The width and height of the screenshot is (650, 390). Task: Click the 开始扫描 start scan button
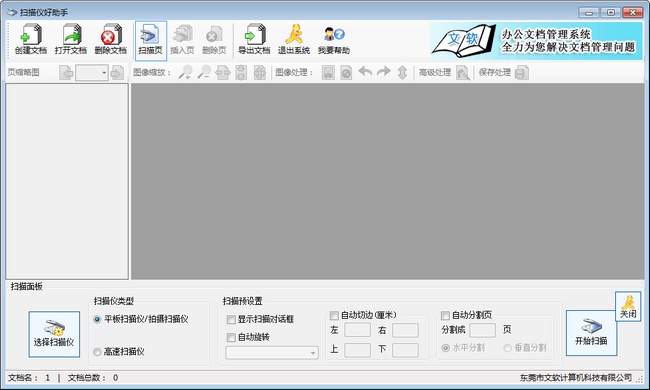591,333
